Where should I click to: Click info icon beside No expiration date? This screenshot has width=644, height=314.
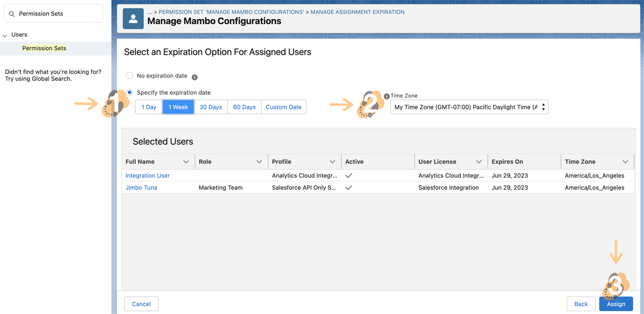195,77
